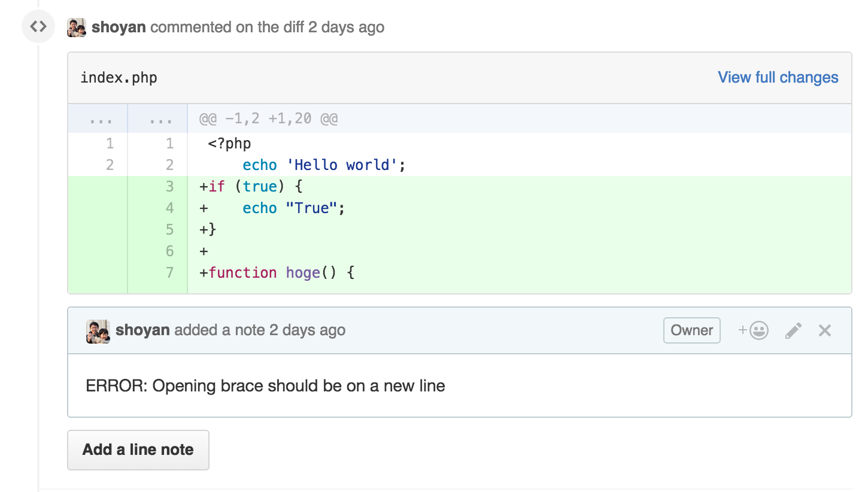Open the note's '2 days ago' timestamp
868x492 pixels.
307,330
